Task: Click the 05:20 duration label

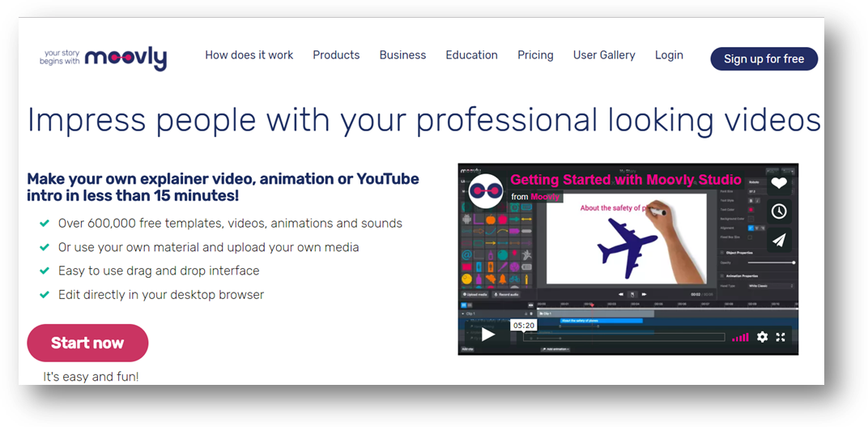Action: 523,325
